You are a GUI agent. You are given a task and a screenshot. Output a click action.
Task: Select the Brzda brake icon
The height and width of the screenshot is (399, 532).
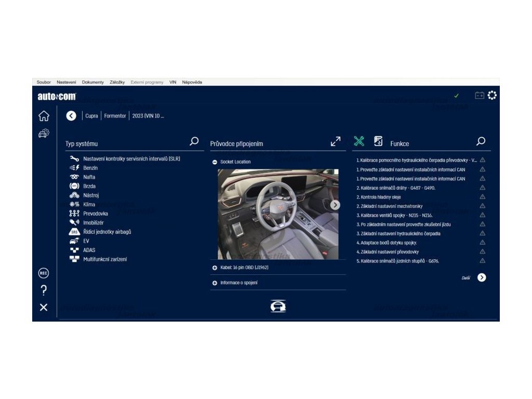pos(74,186)
